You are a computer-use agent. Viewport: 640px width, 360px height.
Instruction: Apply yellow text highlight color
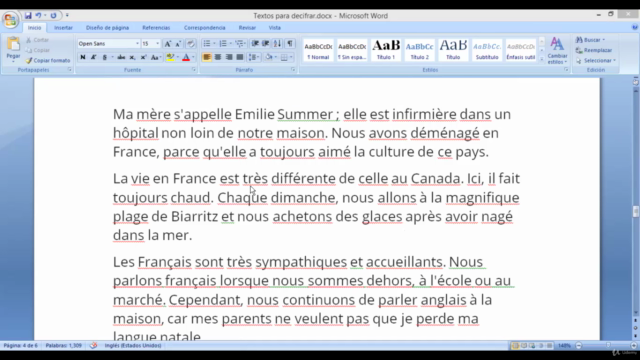coord(170,57)
